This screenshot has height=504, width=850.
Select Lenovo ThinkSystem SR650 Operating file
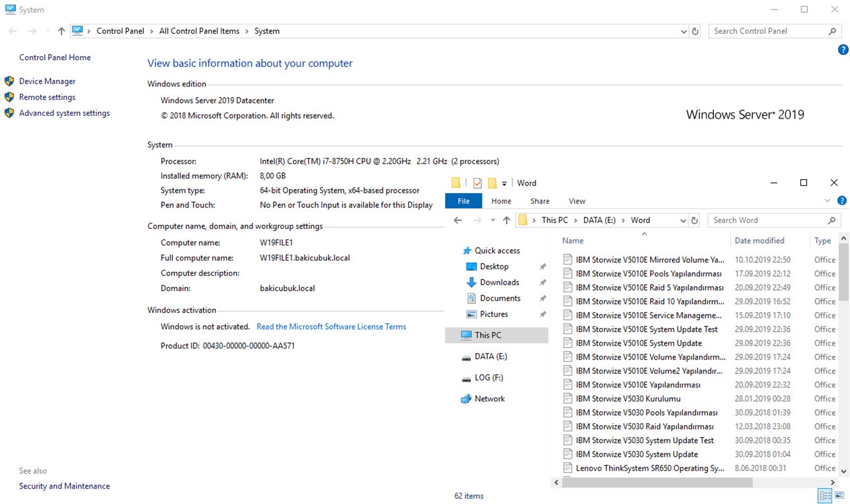pyautogui.click(x=650, y=468)
